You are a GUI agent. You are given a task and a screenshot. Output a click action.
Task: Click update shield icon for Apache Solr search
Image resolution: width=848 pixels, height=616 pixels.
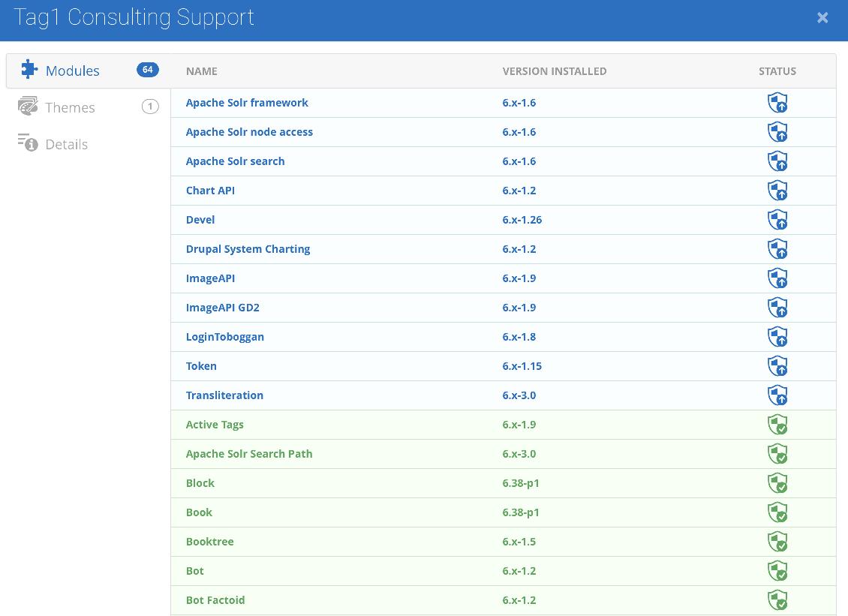(777, 161)
